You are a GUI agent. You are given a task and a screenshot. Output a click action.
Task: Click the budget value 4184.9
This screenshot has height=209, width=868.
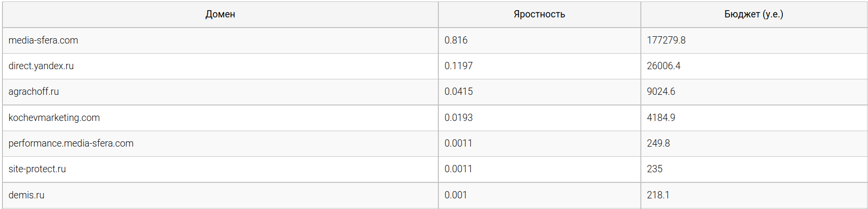click(x=661, y=118)
